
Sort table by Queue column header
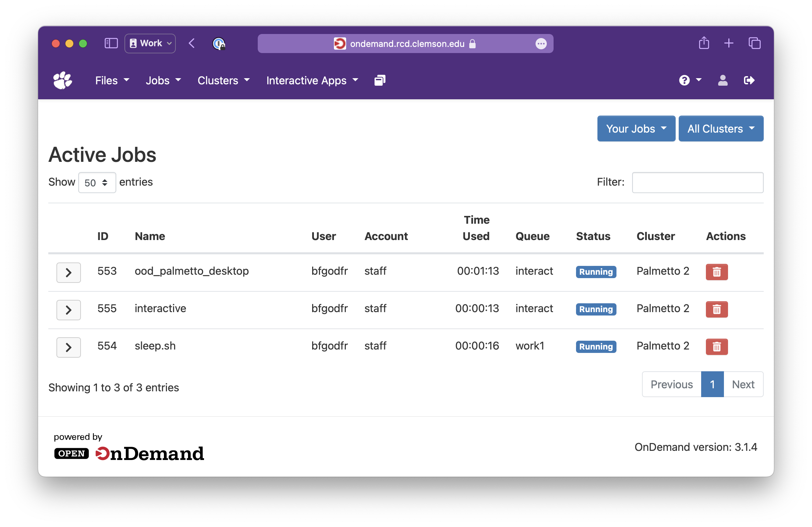532,236
